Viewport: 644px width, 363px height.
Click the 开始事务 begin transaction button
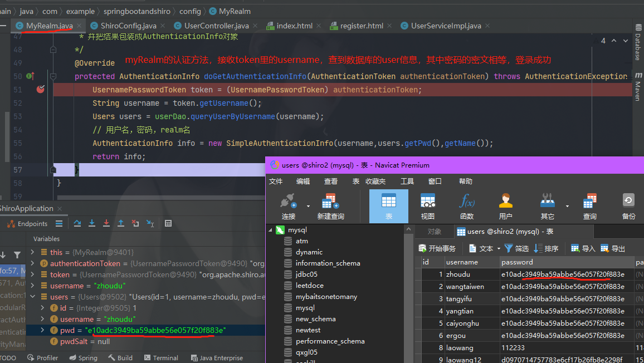[x=437, y=248]
